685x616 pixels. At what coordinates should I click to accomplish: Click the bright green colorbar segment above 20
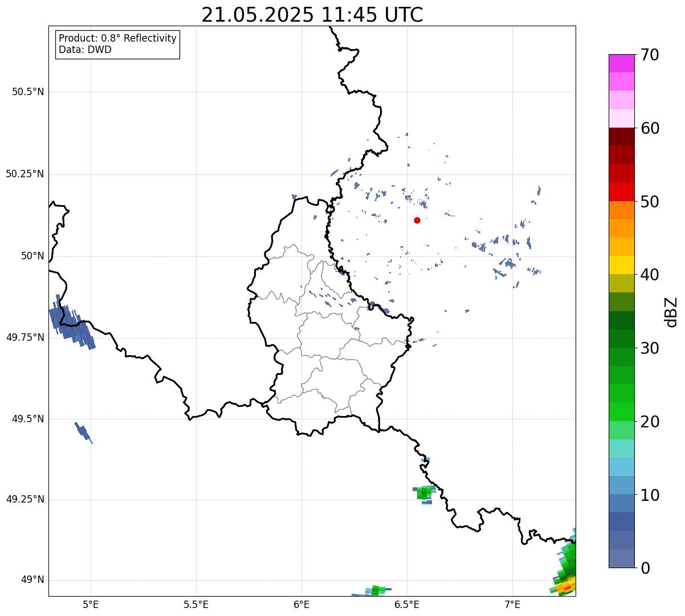click(x=621, y=411)
